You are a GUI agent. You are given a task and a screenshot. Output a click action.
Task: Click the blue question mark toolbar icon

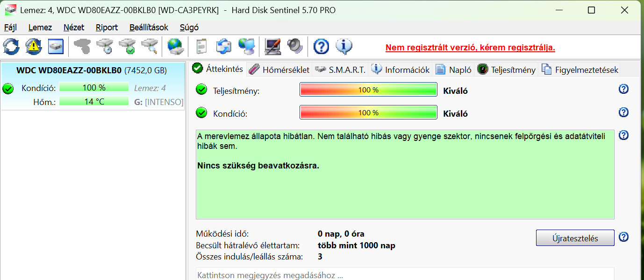pyautogui.click(x=322, y=46)
